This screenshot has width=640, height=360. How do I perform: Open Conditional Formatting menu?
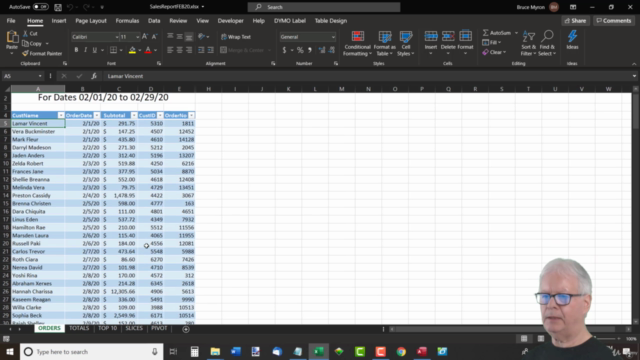coord(358,43)
